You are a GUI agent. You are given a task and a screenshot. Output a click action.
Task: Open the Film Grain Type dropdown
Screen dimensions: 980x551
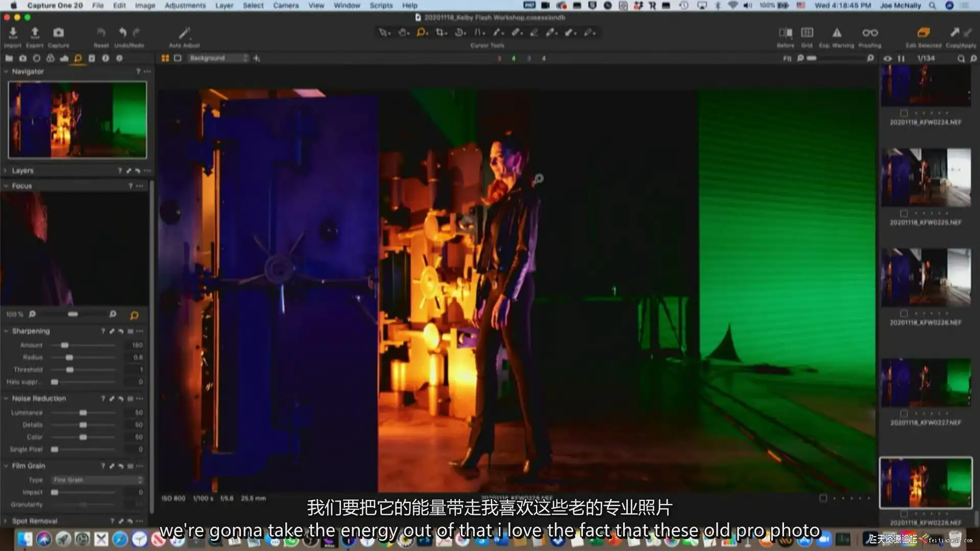pyautogui.click(x=97, y=480)
